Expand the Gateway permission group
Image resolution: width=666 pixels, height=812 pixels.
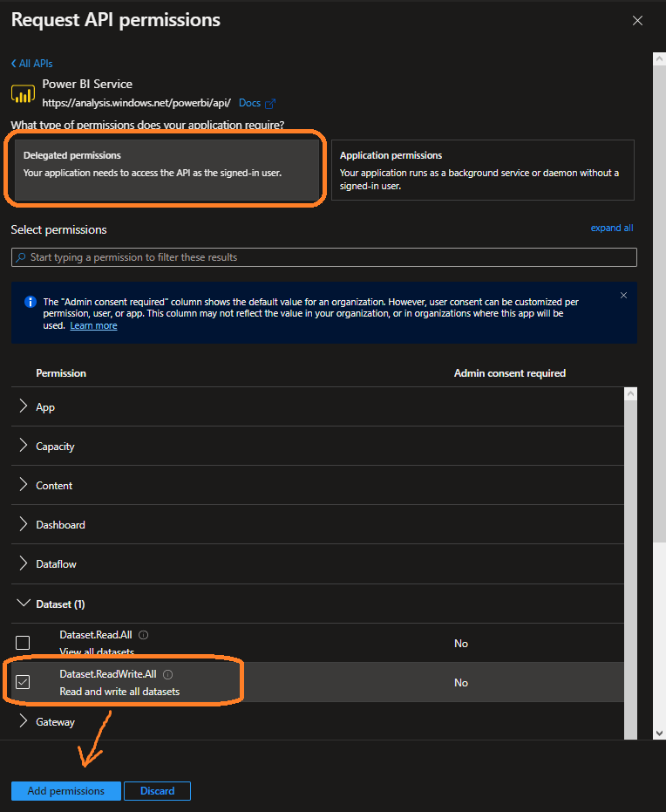[24, 721]
